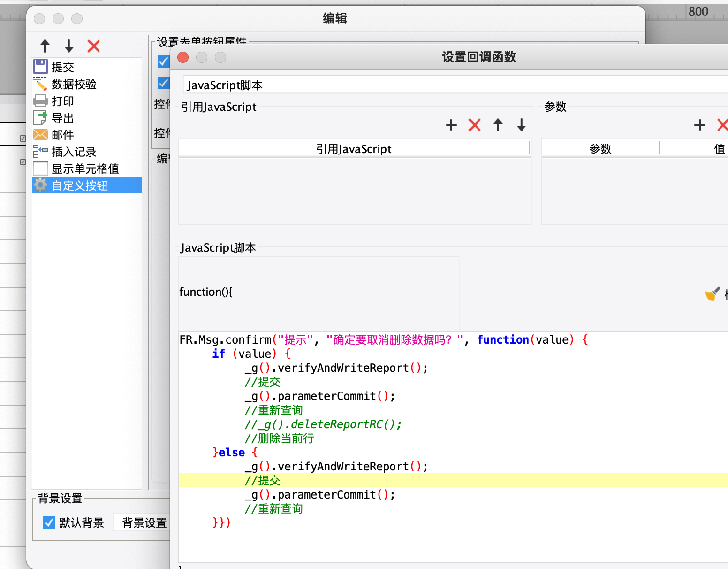Select 数据校验 in the button list
The width and height of the screenshot is (728, 569).
pyautogui.click(x=74, y=84)
